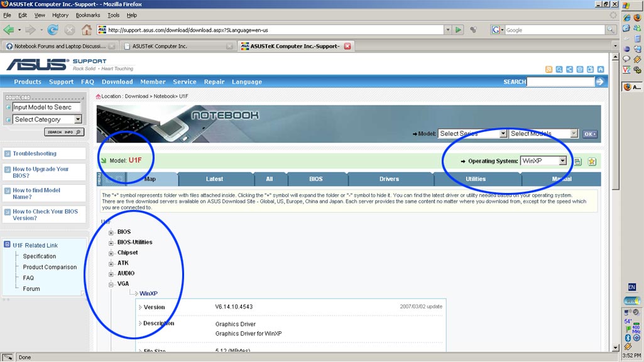Click the OK button next to models

click(590, 134)
